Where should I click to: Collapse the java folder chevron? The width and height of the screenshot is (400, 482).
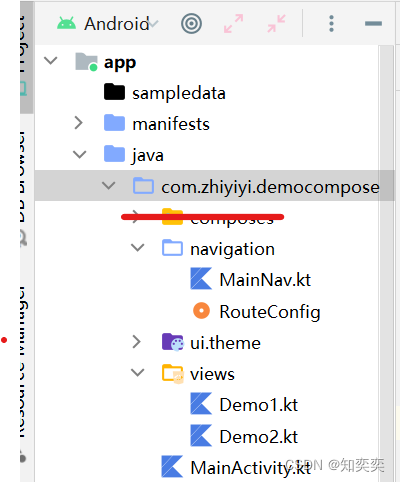pos(80,154)
